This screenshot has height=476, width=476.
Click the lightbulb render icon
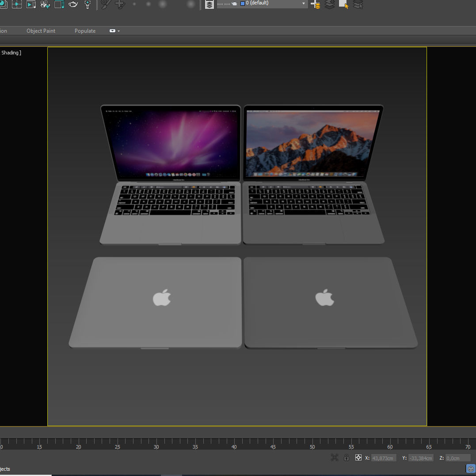pos(88,4)
